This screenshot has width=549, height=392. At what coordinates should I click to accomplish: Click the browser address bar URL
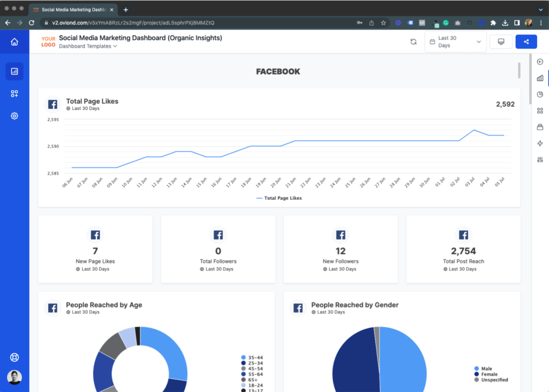click(133, 22)
